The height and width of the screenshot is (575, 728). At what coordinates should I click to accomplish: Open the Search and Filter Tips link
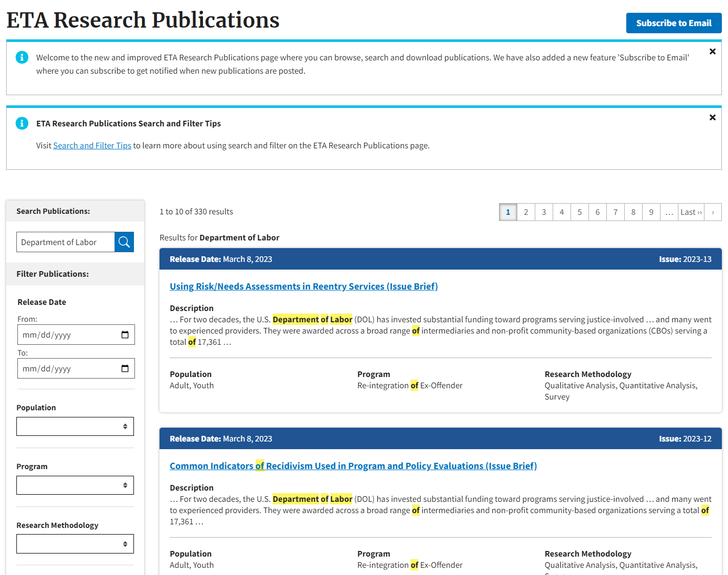click(92, 146)
